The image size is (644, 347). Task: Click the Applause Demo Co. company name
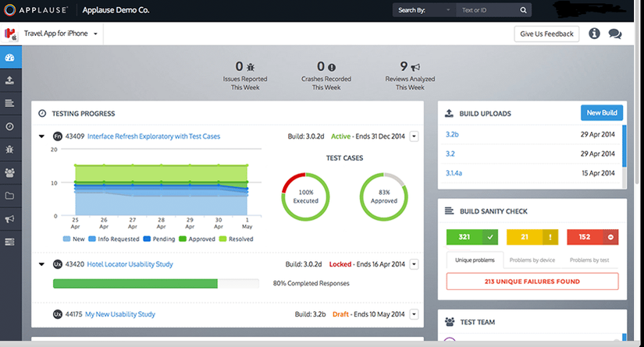(x=116, y=10)
